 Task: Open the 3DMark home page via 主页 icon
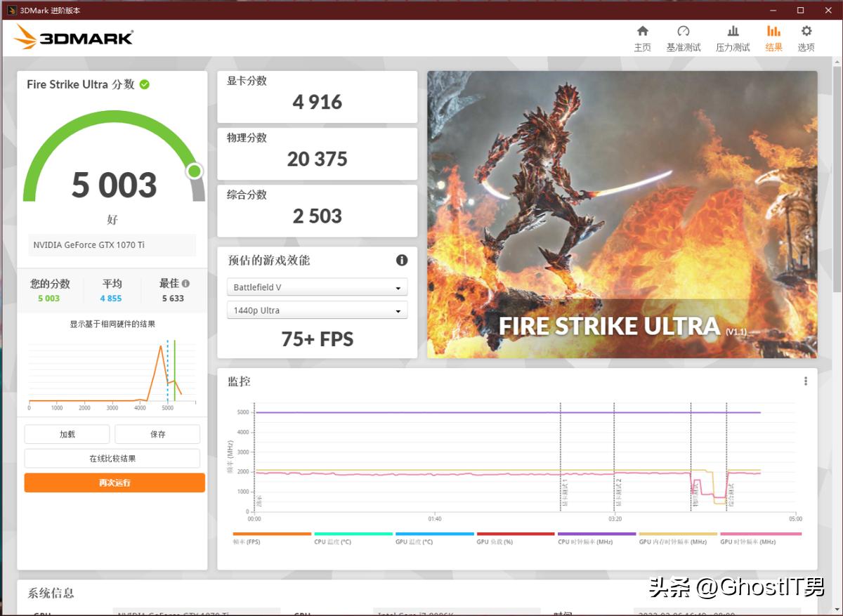tap(642, 38)
